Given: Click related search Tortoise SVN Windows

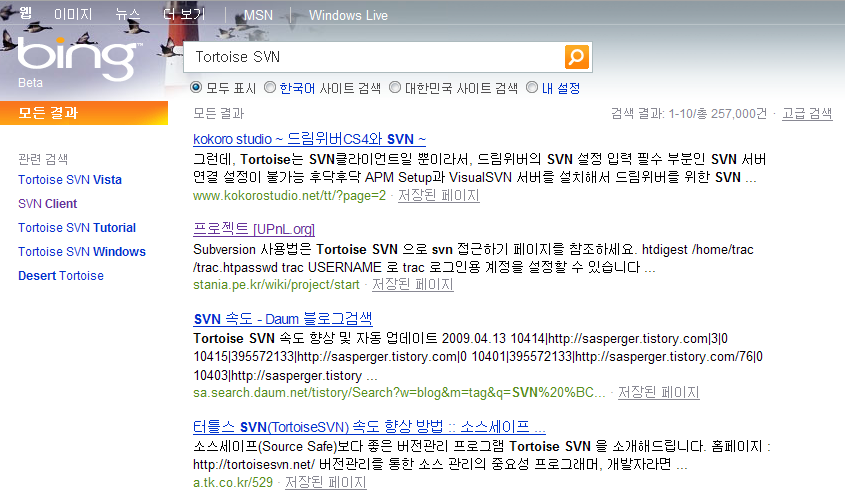Looking at the screenshot, I should [82, 252].
